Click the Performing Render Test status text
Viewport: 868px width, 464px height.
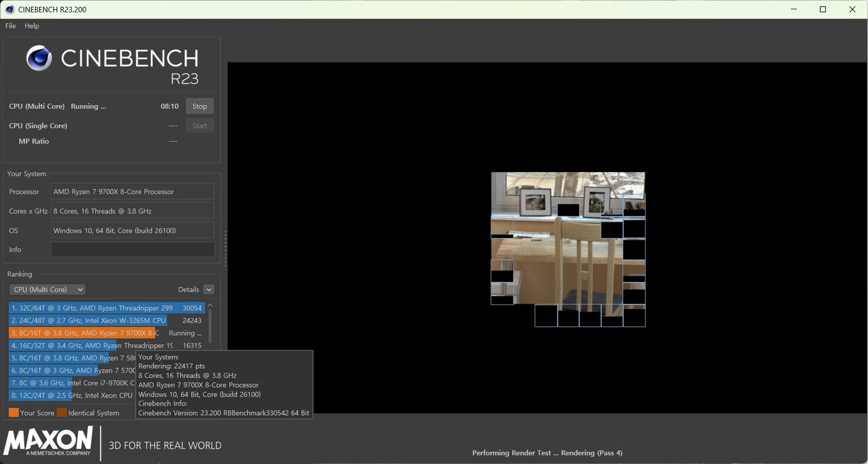click(547, 453)
